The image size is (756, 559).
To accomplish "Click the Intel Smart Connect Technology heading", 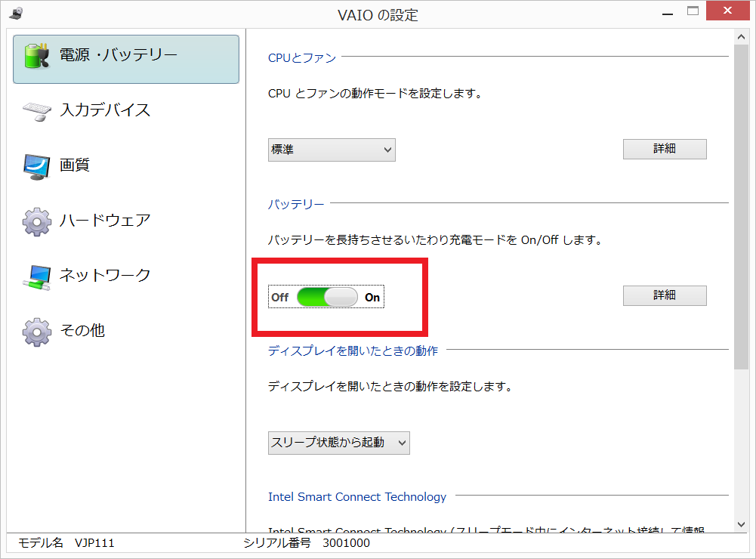I will (357, 497).
